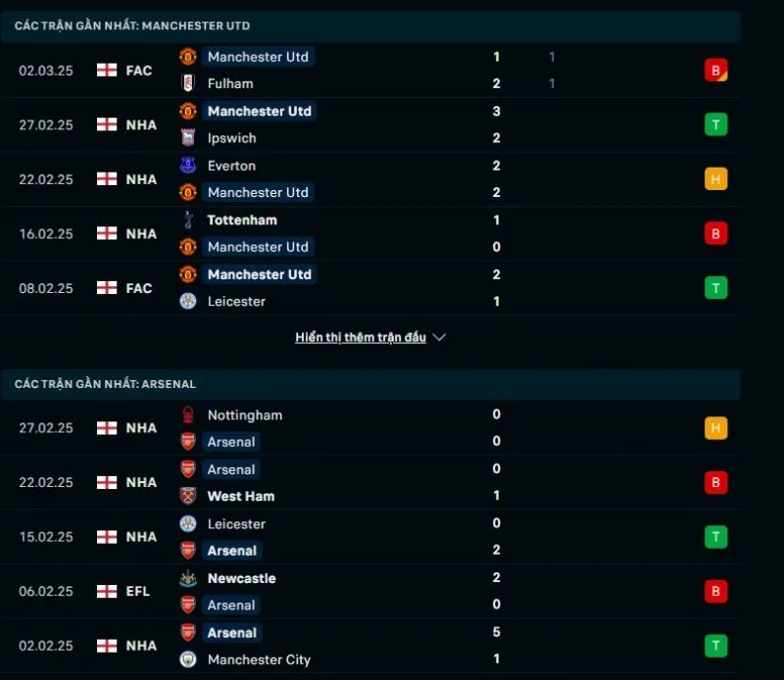Select 'Các trận gần nhất: Manchester Utd' header
Image resolution: width=784 pixels, height=680 pixels.
[x=132, y=25]
